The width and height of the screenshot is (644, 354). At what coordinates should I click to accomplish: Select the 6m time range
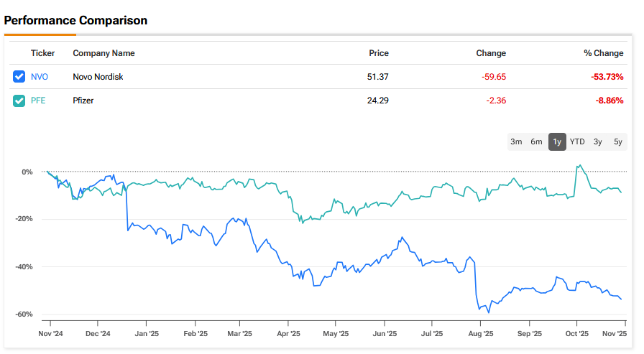[x=536, y=141]
